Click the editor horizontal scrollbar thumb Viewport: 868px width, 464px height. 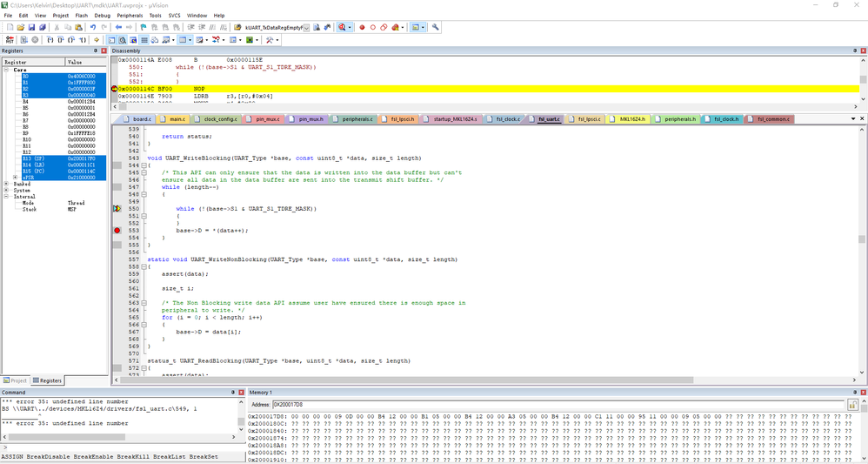coord(407,380)
